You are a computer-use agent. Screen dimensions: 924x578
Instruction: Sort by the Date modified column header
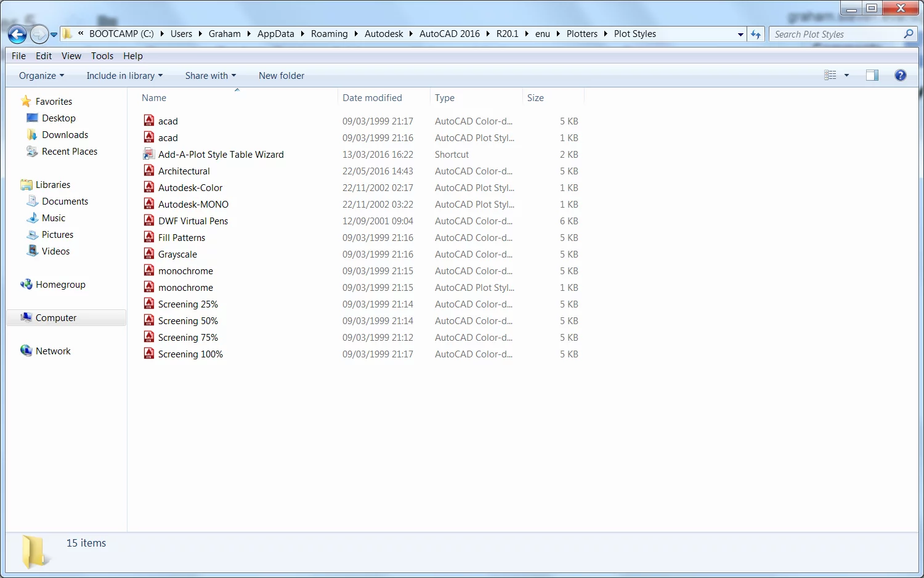(372, 98)
